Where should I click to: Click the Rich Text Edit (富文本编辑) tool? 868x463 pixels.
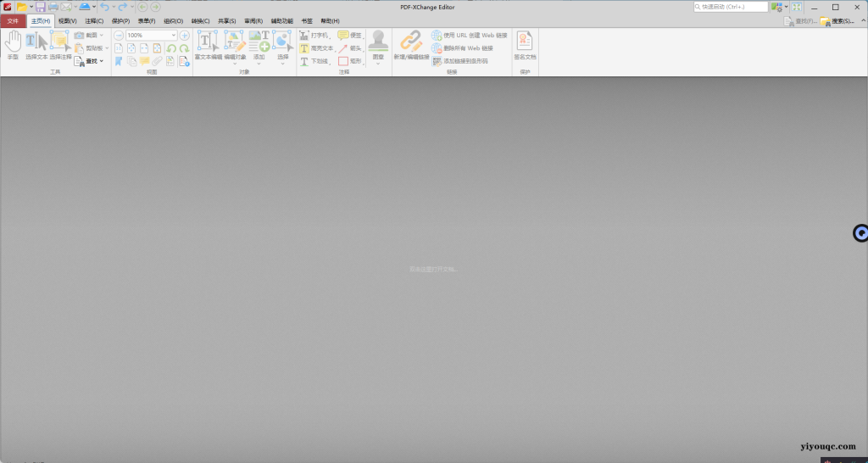point(208,44)
